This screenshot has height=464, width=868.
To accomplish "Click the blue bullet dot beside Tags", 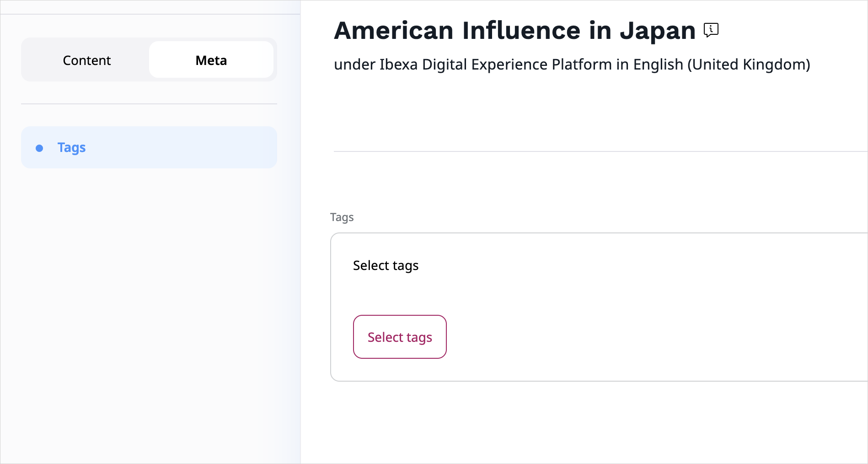I will (39, 148).
